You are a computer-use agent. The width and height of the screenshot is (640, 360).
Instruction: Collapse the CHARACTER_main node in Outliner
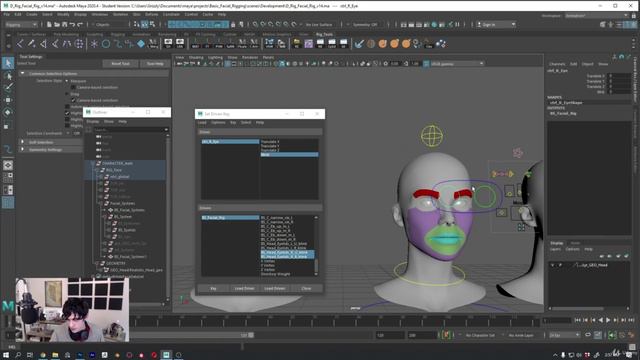point(93,163)
